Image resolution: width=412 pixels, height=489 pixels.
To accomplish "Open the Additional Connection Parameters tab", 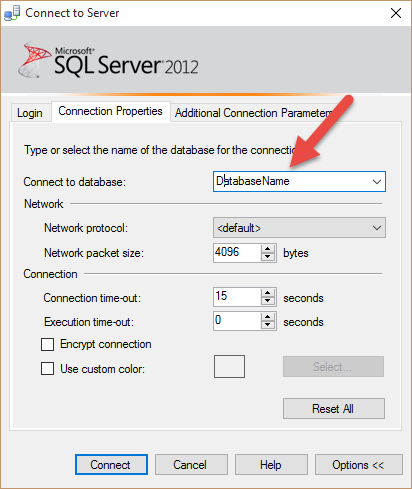I will (x=253, y=113).
